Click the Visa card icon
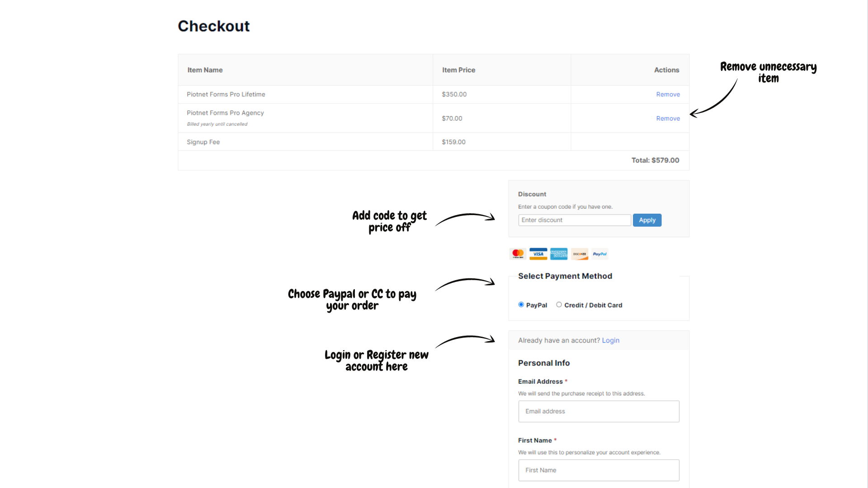Screen dimensions: 868x488 (x=538, y=253)
